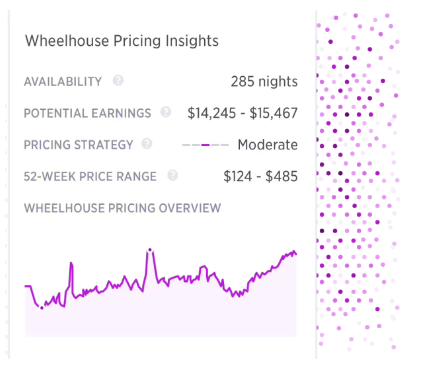Click the 285 nights availability value
Image resolution: width=436 pixels, height=369 pixels.
click(264, 81)
